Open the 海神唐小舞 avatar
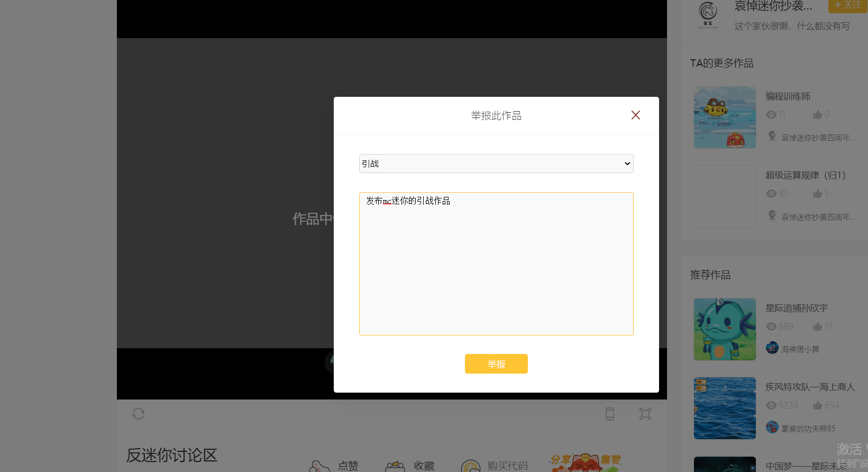 pos(772,348)
